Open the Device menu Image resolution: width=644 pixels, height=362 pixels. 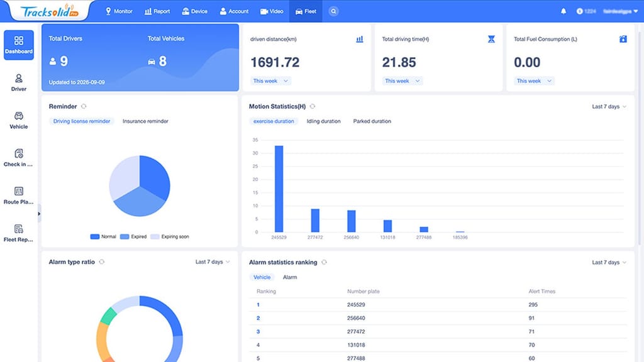point(195,11)
